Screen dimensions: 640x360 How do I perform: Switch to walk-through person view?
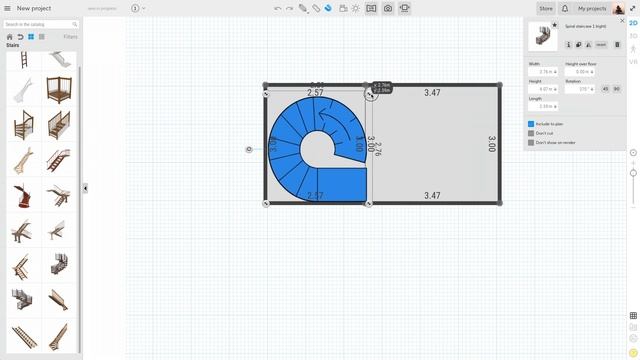(633, 49)
